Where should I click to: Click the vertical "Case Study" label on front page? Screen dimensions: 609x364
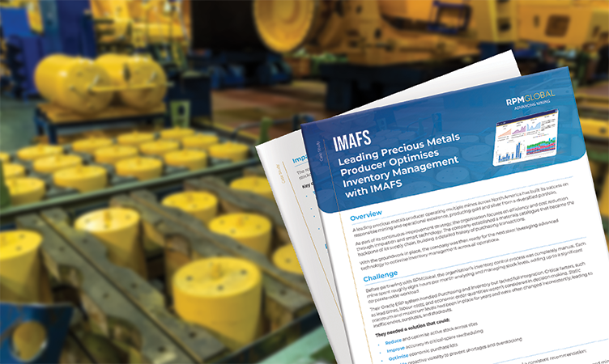point(318,151)
